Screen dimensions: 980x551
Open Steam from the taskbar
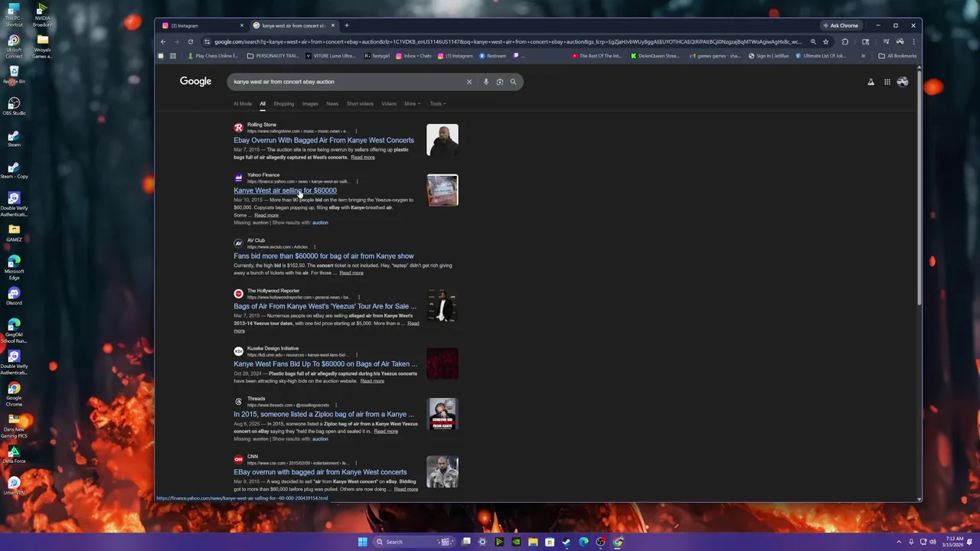click(567, 542)
